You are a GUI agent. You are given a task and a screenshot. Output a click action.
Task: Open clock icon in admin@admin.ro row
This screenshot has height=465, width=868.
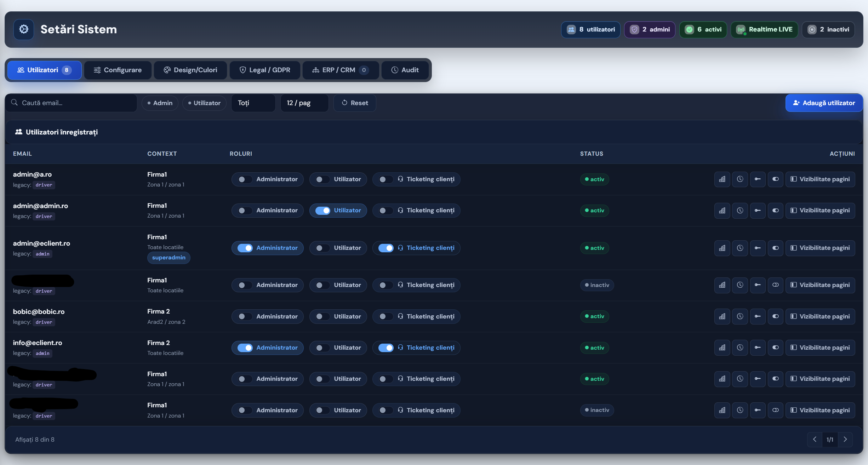tap(740, 211)
